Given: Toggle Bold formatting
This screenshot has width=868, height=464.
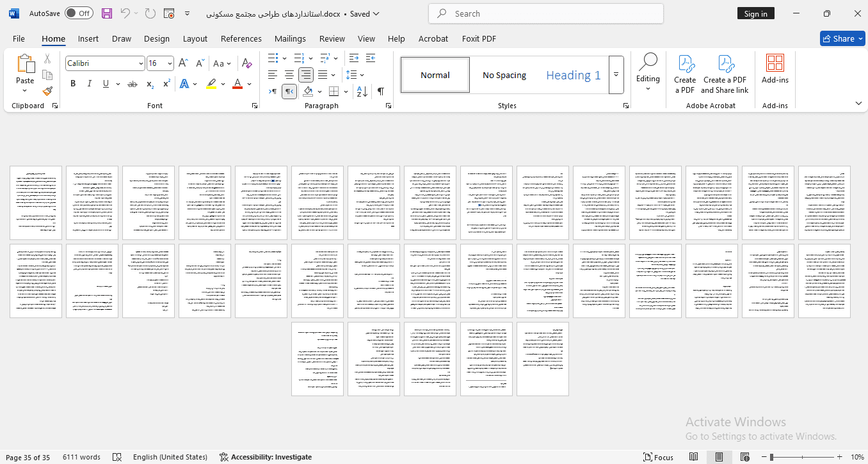Looking at the screenshot, I should [73, 84].
